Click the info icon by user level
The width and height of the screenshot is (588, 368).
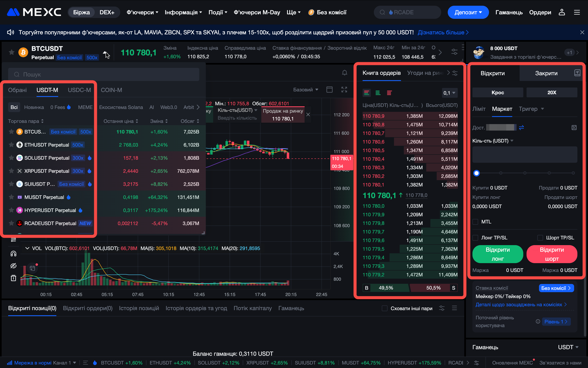click(x=538, y=322)
